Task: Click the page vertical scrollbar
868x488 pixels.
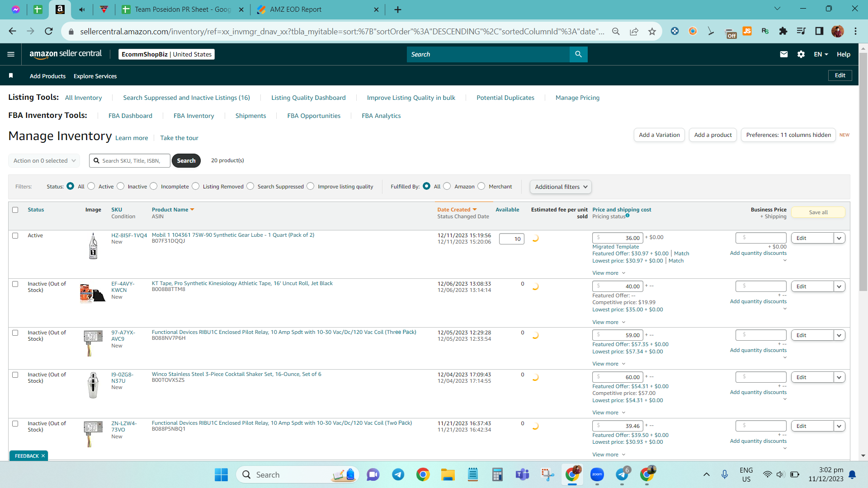Action: click(x=863, y=172)
